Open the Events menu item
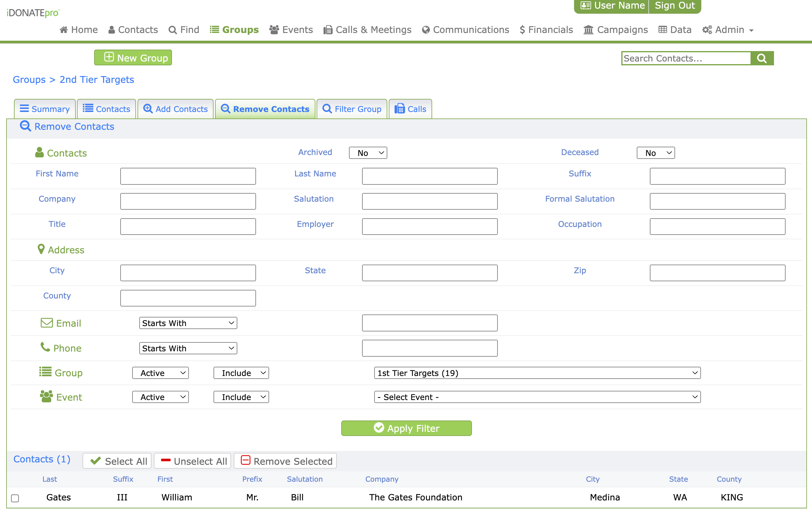 pos(291,30)
